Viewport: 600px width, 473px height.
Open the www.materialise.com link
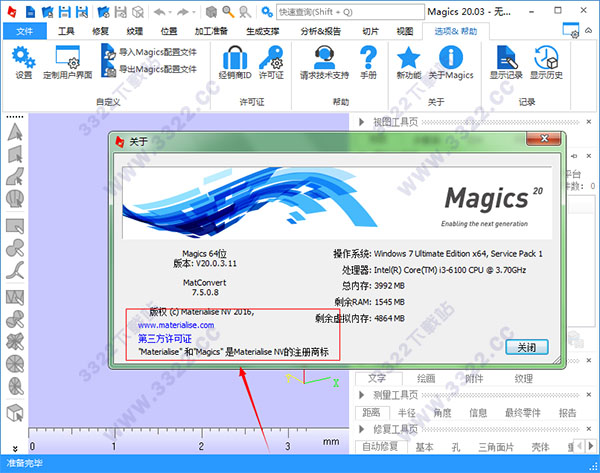(176, 325)
